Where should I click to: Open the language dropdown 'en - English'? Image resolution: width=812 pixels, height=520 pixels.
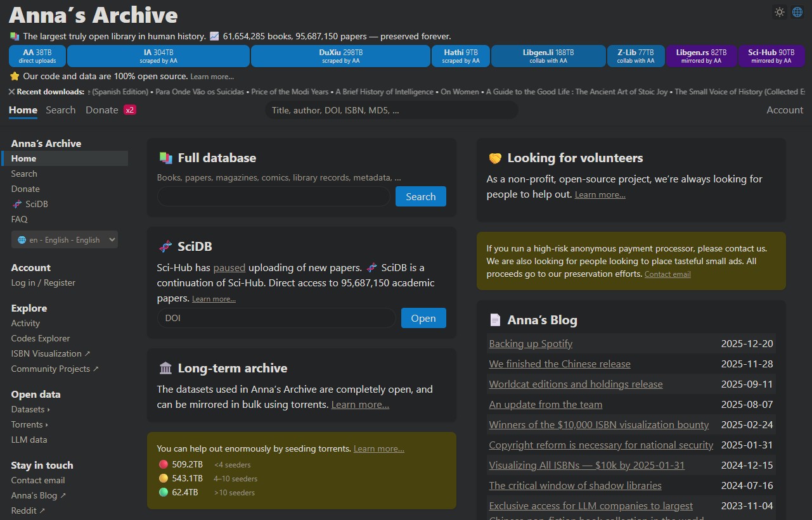point(64,239)
